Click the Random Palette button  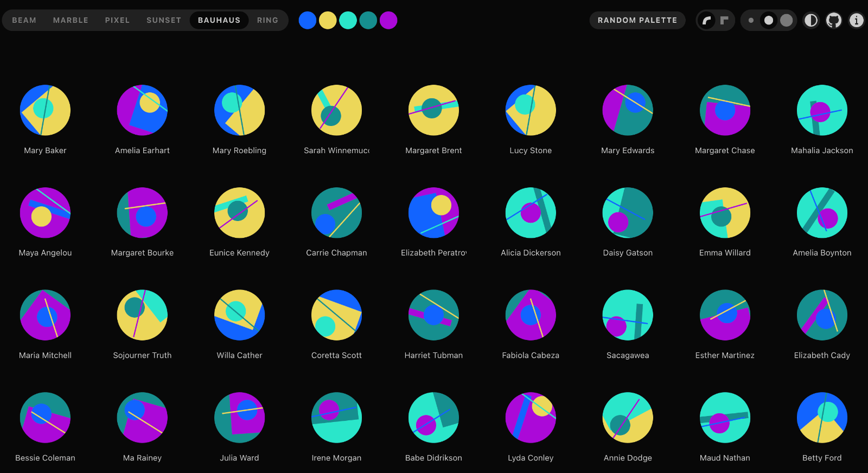pos(637,21)
